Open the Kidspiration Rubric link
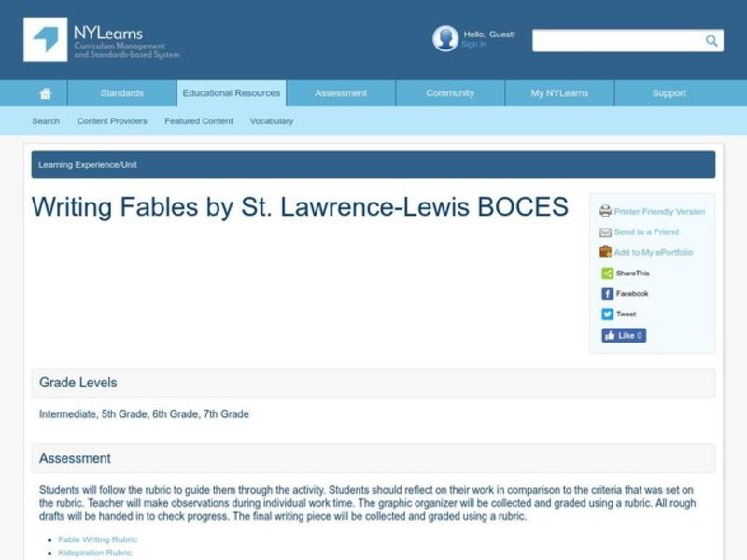Viewport: 747px width, 560px height. click(95, 552)
